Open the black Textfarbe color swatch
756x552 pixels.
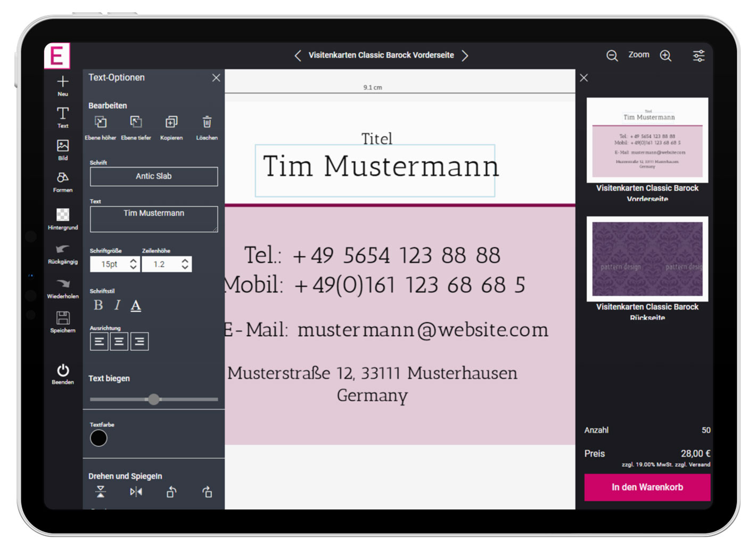point(98,439)
